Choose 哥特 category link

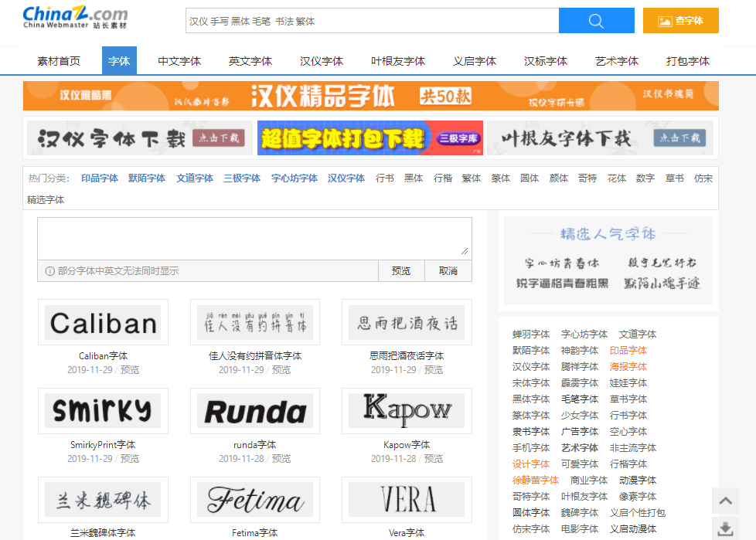point(587,178)
